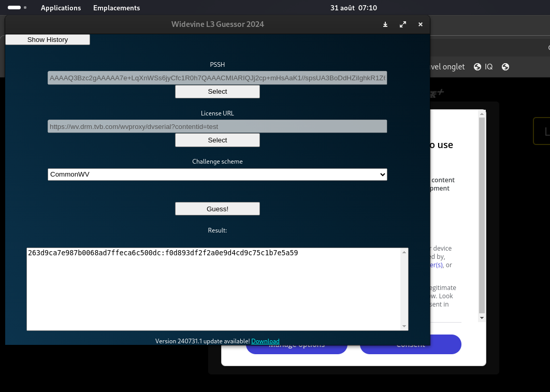Click Select button under License URL
Screen dimensions: 550x392
click(x=218, y=140)
